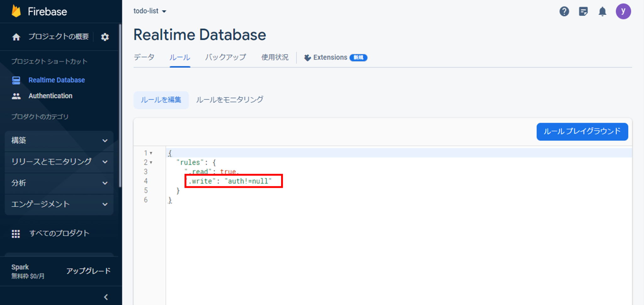The height and width of the screenshot is (305, 644).
Task: Collapse the sidebar with the chevron
Action: pos(106,297)
